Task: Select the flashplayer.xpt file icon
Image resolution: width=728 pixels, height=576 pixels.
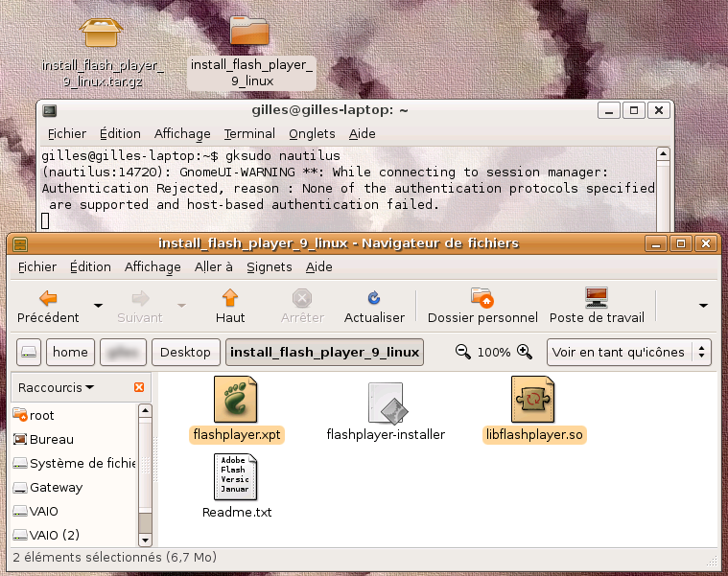Action: (235, 400)
